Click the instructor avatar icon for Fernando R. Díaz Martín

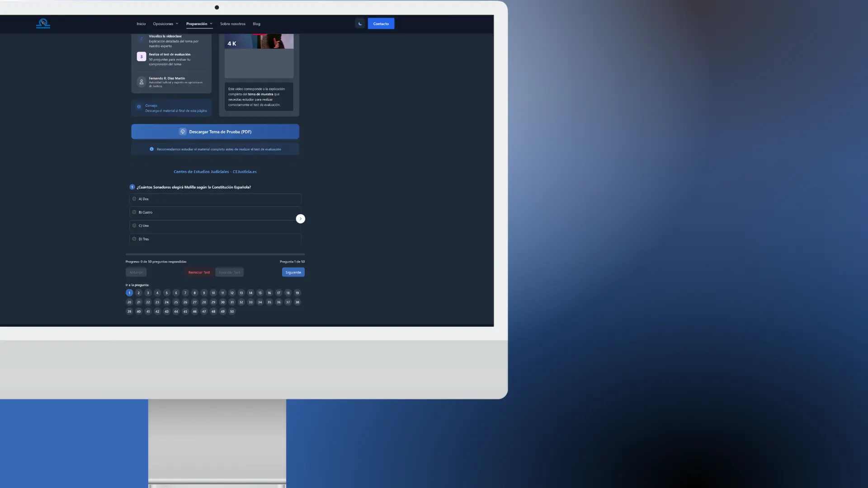coord(142,82)
